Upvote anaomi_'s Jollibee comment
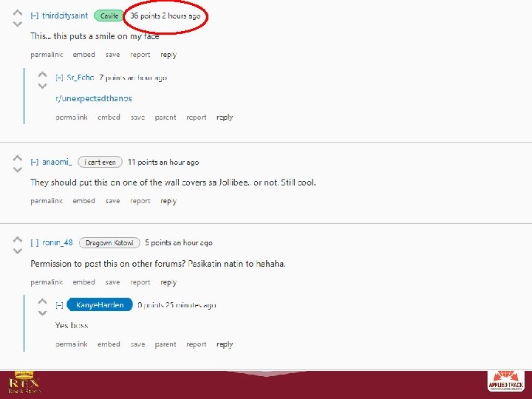The width and height of the screenshot is (532, 399). point(17,158)
